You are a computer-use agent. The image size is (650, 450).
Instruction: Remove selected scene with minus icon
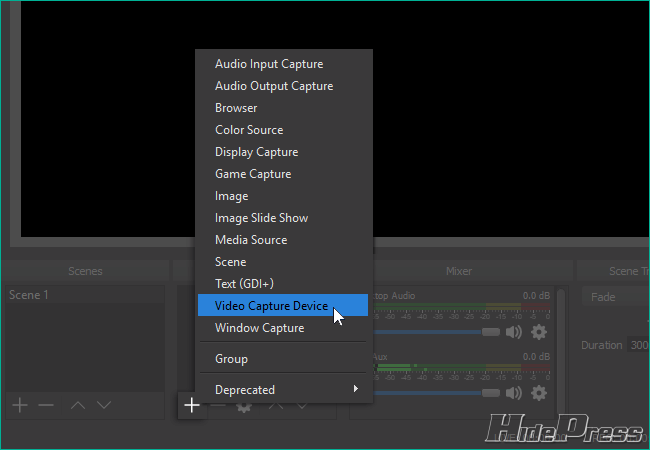click(45, 405)
